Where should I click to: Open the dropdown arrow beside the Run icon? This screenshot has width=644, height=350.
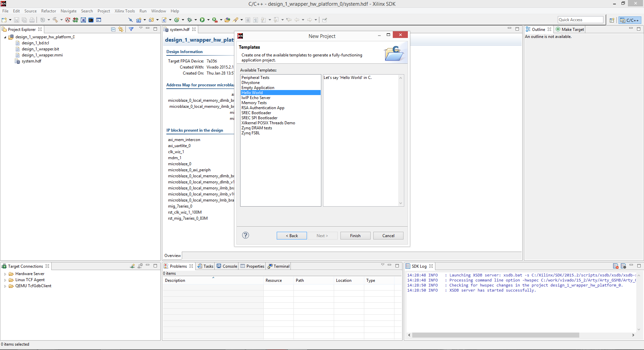pyautogui.click(x=208, y=20)
